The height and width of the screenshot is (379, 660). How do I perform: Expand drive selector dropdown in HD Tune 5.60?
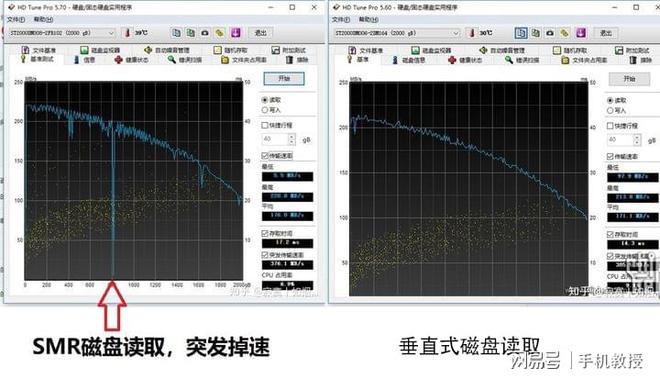click(456, 33)
